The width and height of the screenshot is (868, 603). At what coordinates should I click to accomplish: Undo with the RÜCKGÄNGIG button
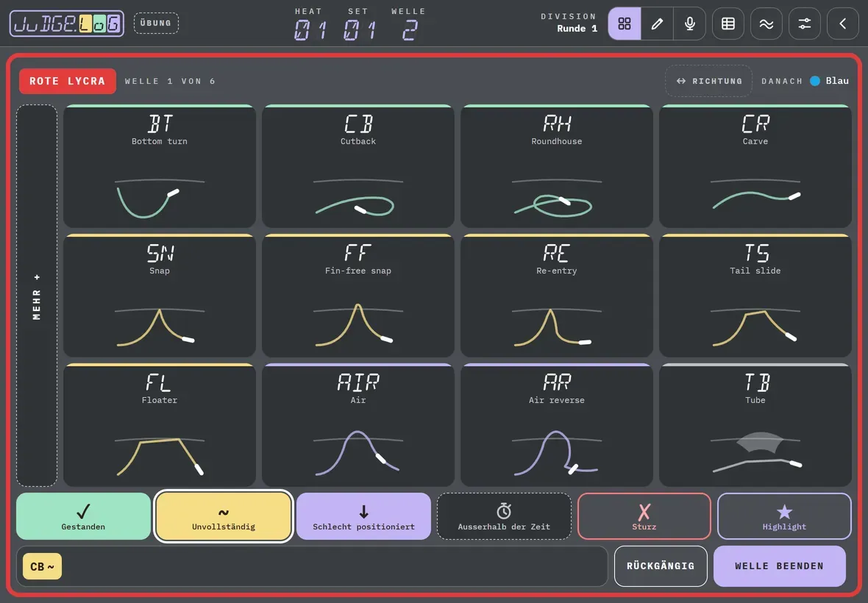661,566
